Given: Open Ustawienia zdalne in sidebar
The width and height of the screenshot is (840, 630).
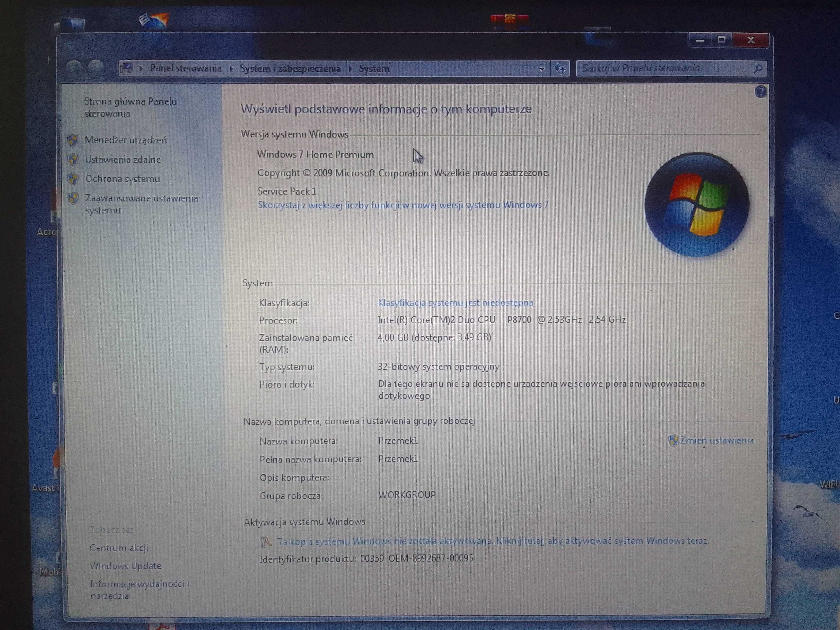Looking at the screenshot, I should 123,160.
